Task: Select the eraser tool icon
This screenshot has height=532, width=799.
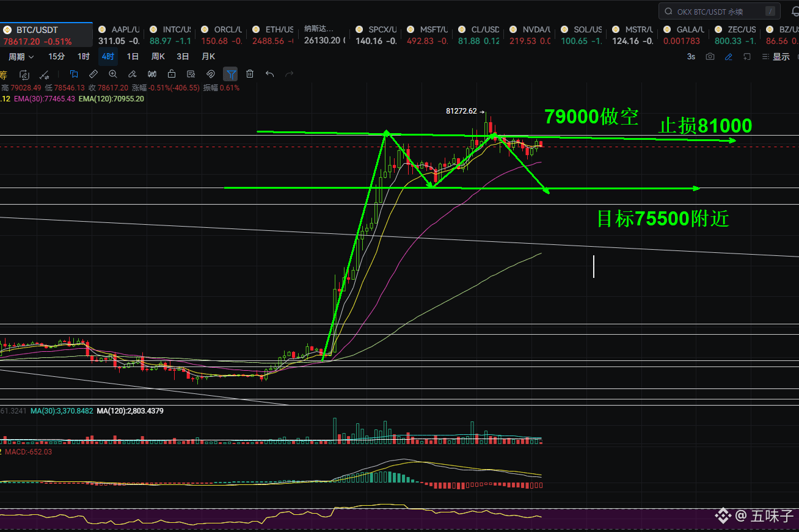Action: tap(133, 75)
